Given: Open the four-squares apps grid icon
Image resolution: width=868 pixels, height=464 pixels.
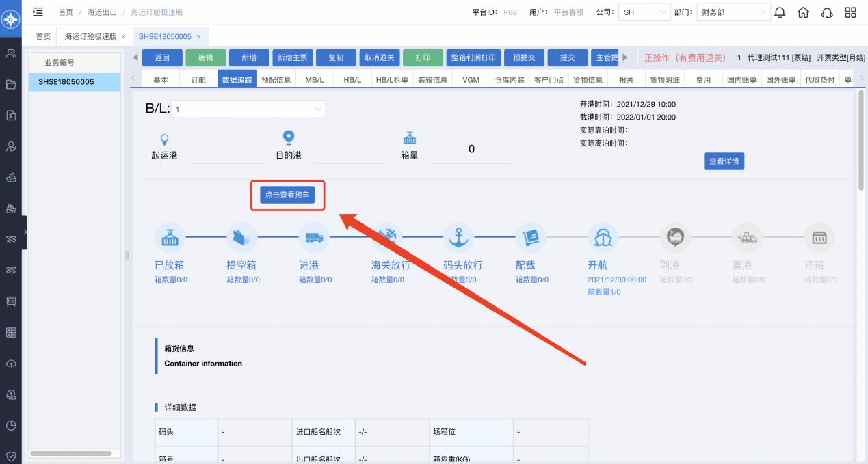Looking at the screenshot, I should (850, 12).
